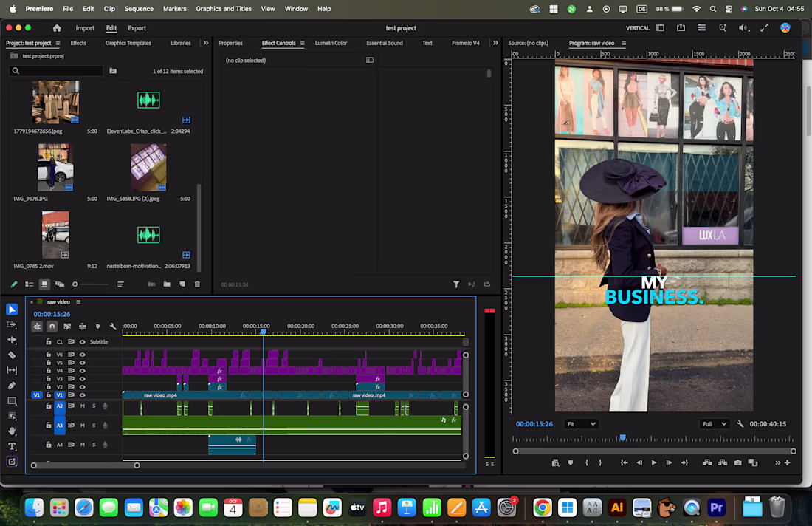Select the Track Select Forward tool
This screenshot has height=526, width=812.
(x=11, y=325)
